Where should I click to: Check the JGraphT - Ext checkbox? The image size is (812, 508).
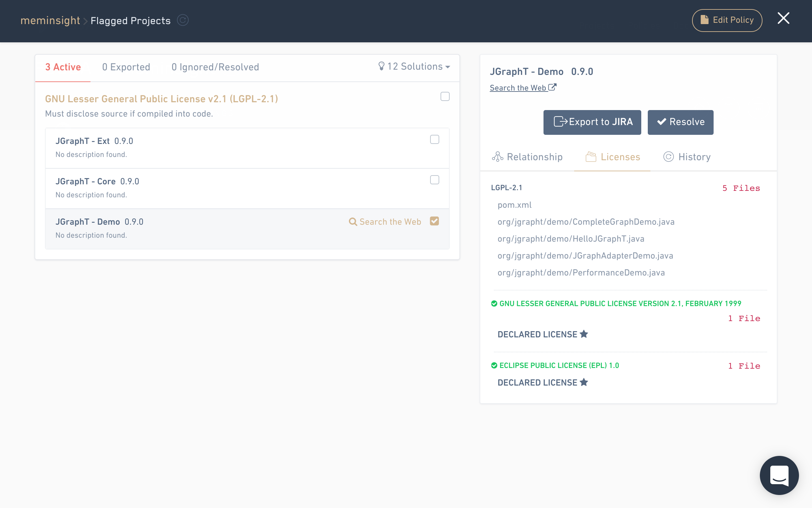coord(435,139)
